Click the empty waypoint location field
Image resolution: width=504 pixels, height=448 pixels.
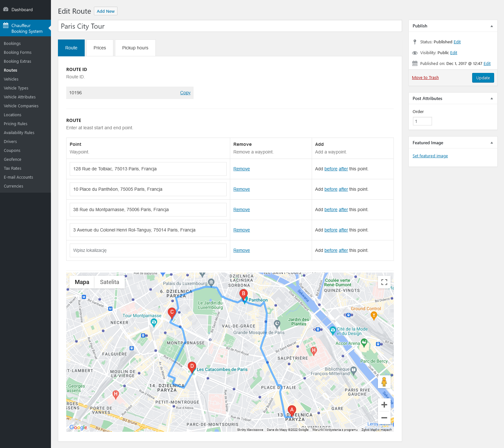point(148,250)
